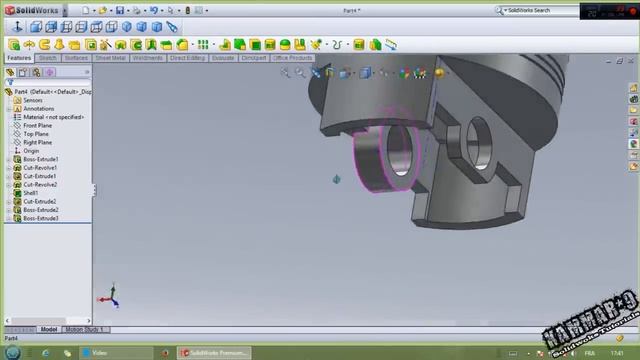Screen dimensions: 640x360
Task: Click the Dome feature icon
Action: click(285, 44)
